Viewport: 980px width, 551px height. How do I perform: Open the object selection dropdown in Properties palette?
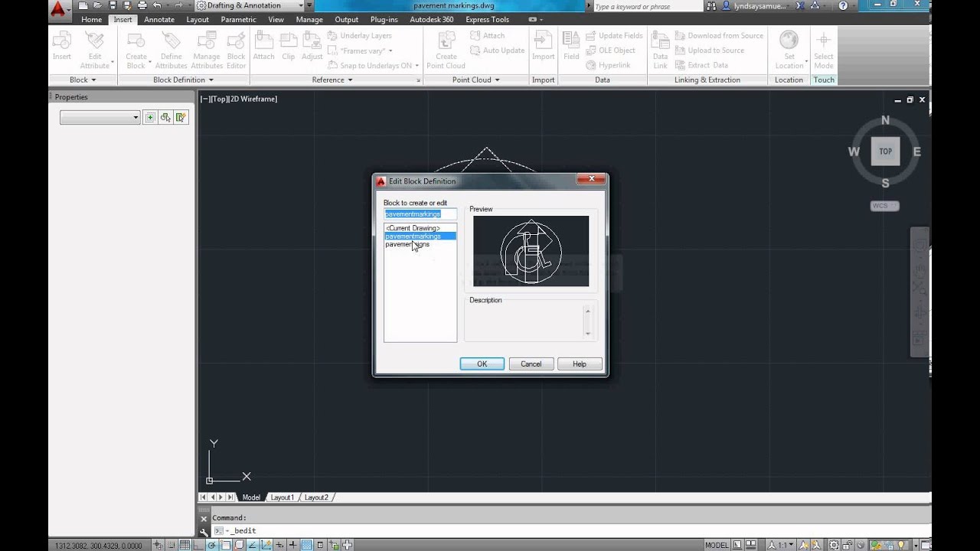point(100,117)
